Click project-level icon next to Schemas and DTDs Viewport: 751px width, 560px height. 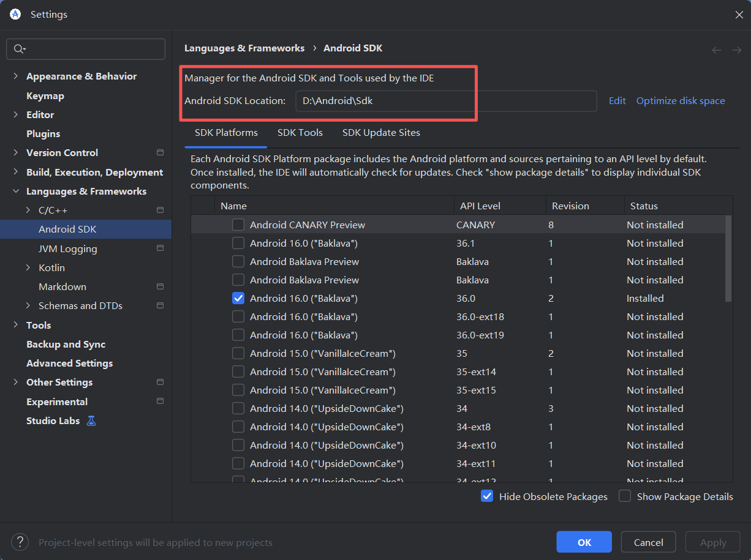[160, 305]
